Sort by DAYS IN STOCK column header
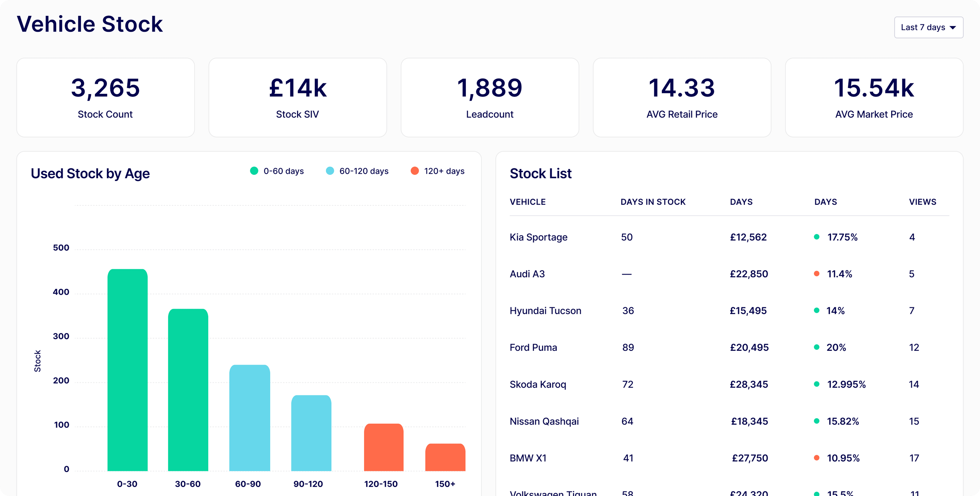This screenshot has width=980, height=496. pos(653,202)
